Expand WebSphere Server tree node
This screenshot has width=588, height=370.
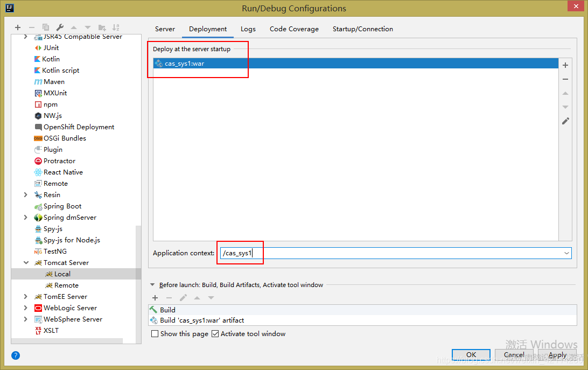click(x=25, y=319)
